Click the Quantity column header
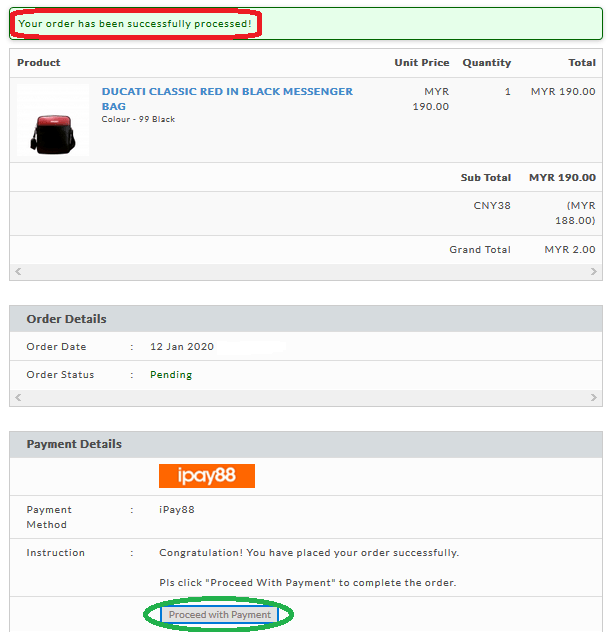615x632 pixels. click(486, 63)
